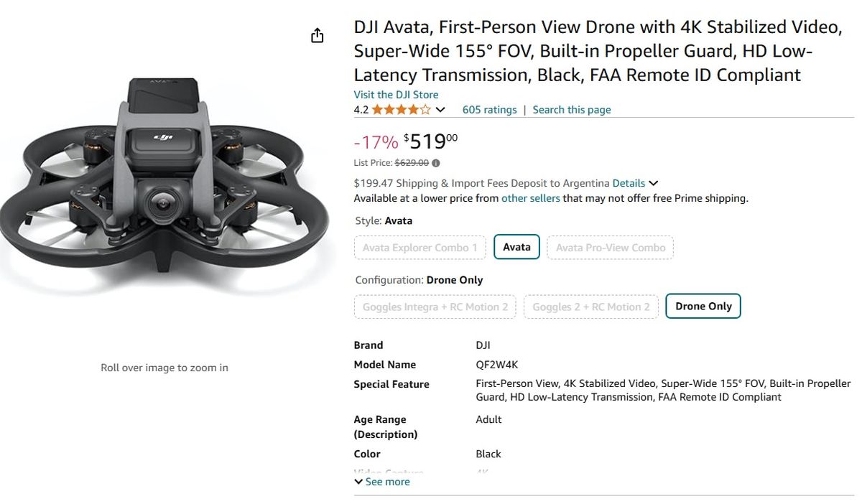862x504 pixels.
Task: Expand See more product specifications
Action: tap(382, 482)
